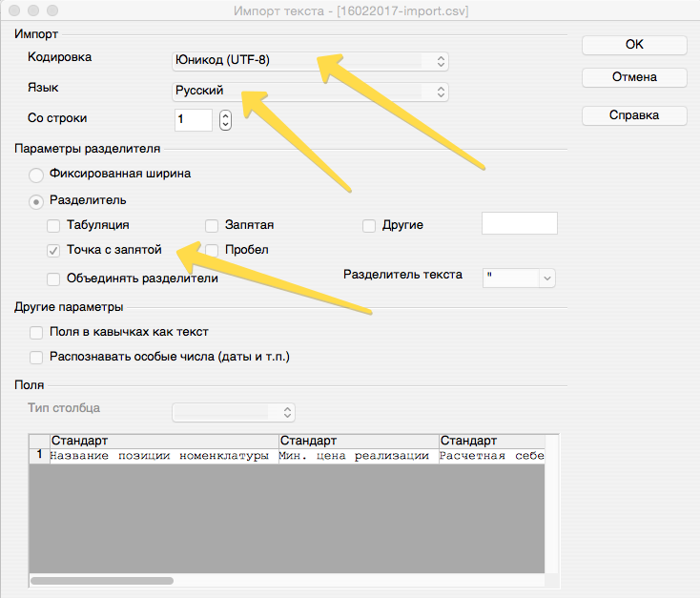Enable the Запятая checkbox
The width and height of the screenshot is (700, 598).
(212, 225)
